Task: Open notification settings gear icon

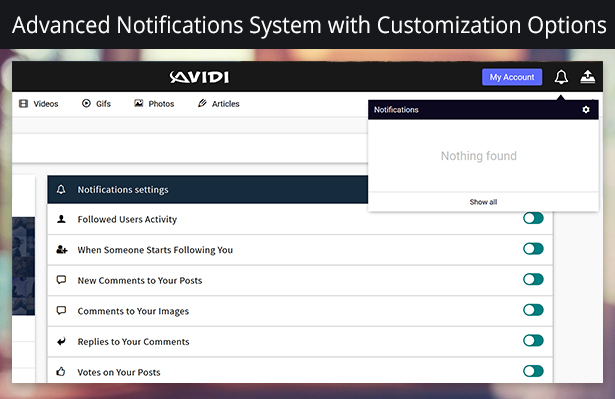Action: [x=586, y=110]
